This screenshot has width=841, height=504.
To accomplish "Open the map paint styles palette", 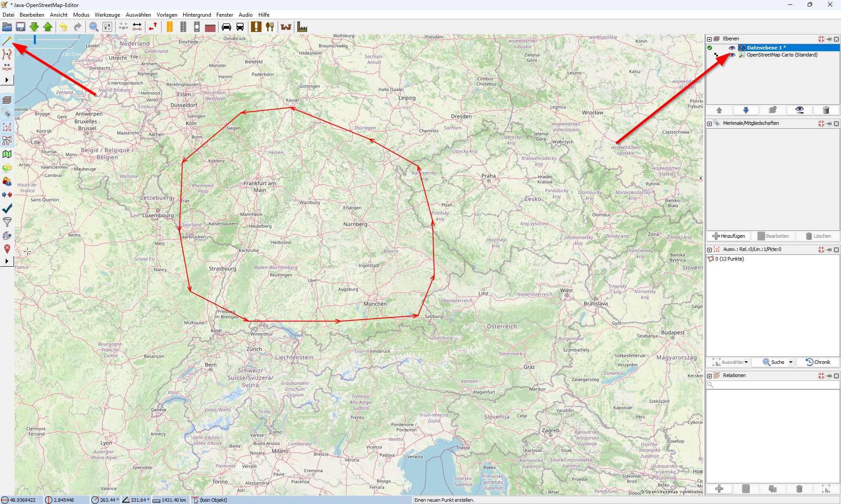I will 7,236.
